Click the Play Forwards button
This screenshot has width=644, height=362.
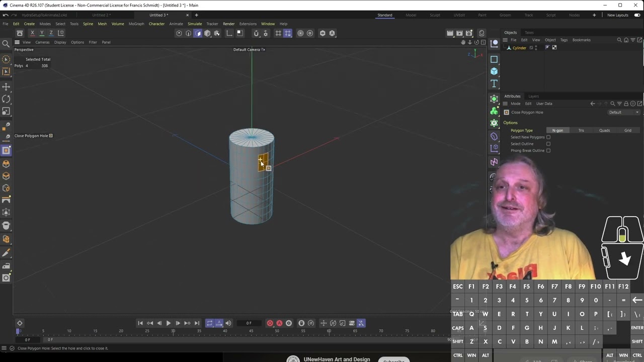169,323
